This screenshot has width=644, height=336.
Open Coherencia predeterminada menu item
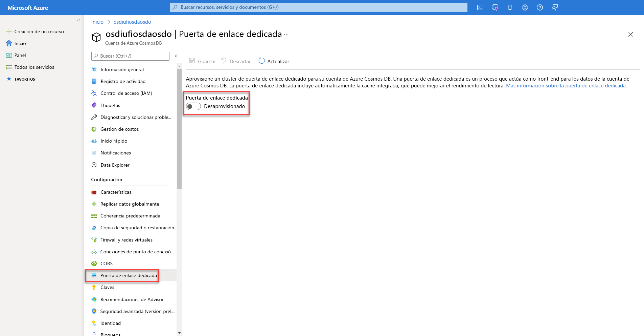click(130, 216)
